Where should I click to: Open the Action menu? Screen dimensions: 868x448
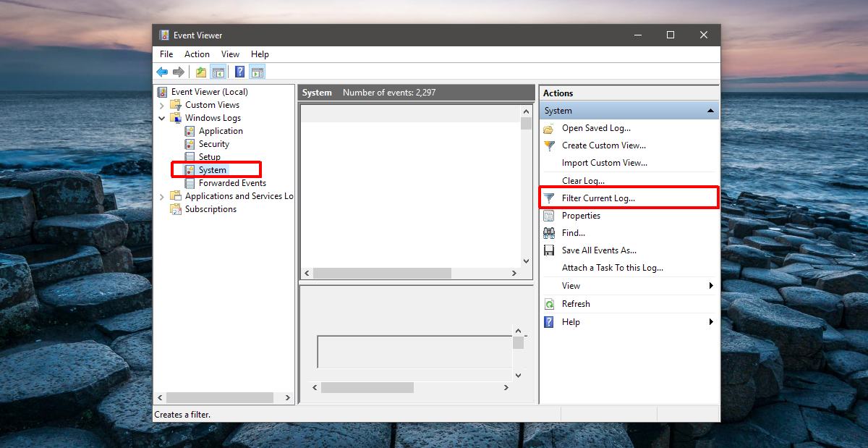coord(197,54)
